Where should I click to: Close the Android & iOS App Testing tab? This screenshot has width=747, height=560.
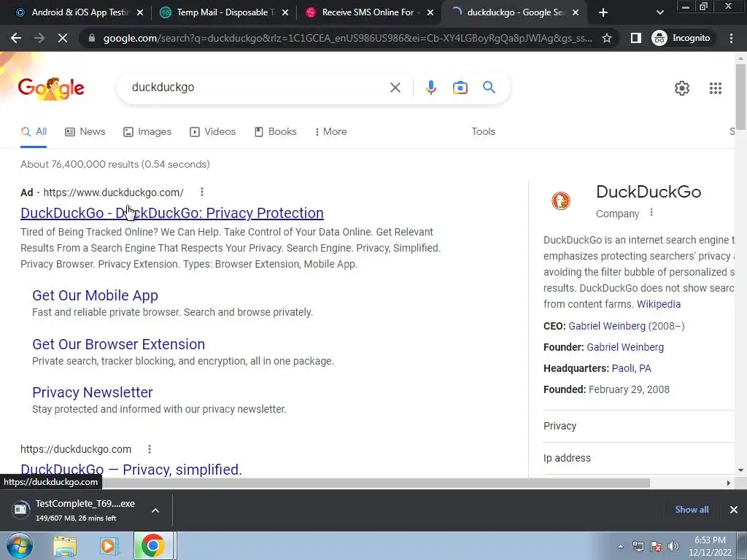pyautogui.click(x=139, y=12)
